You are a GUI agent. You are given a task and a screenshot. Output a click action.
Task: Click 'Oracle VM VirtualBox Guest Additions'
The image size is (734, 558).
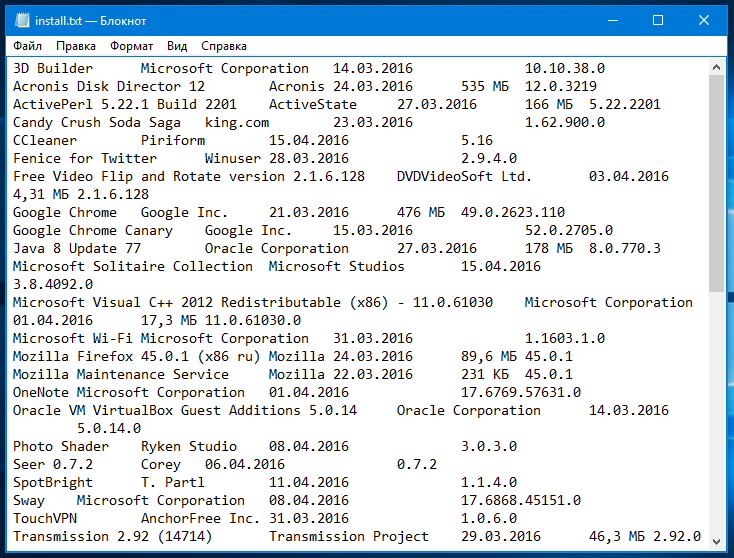tap(156, 411)
